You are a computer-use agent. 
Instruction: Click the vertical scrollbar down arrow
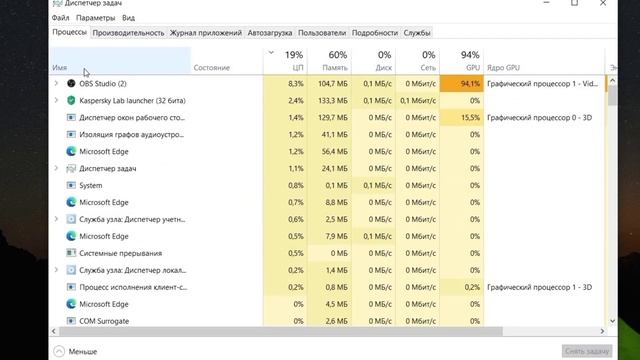point(612,321)
